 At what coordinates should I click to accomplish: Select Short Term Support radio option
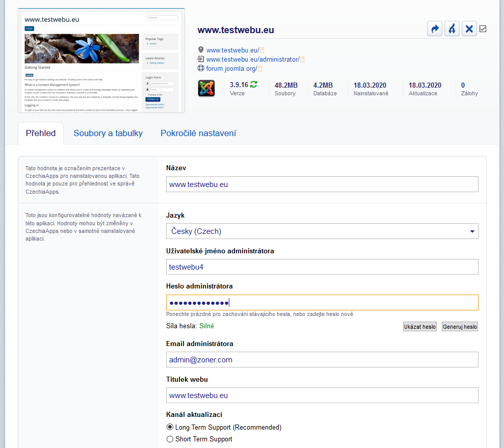[x=170, y=439]
